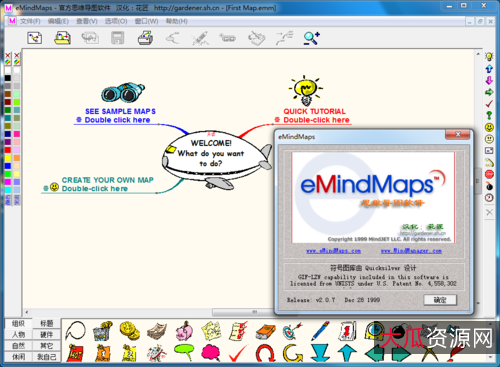Switch to the 标题 symbol category
Image resolution: width=500 pixels, height=367 pixels.
47,323
